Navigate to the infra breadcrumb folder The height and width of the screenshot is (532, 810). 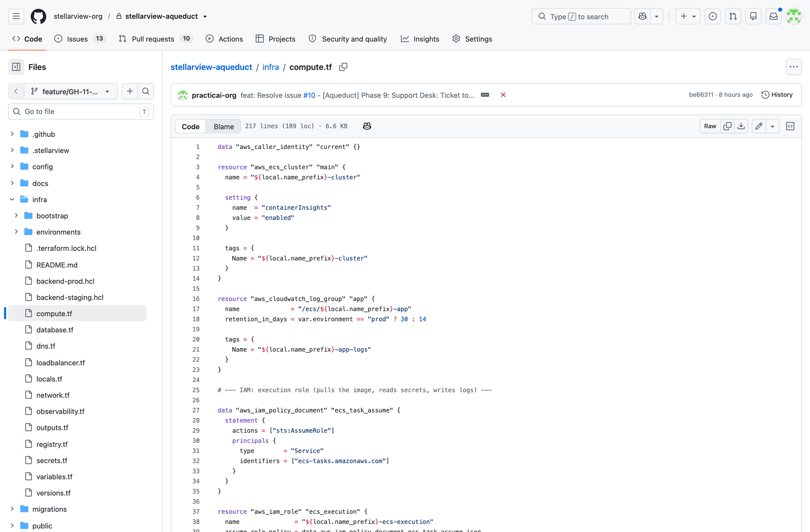[x=270, y=67]
